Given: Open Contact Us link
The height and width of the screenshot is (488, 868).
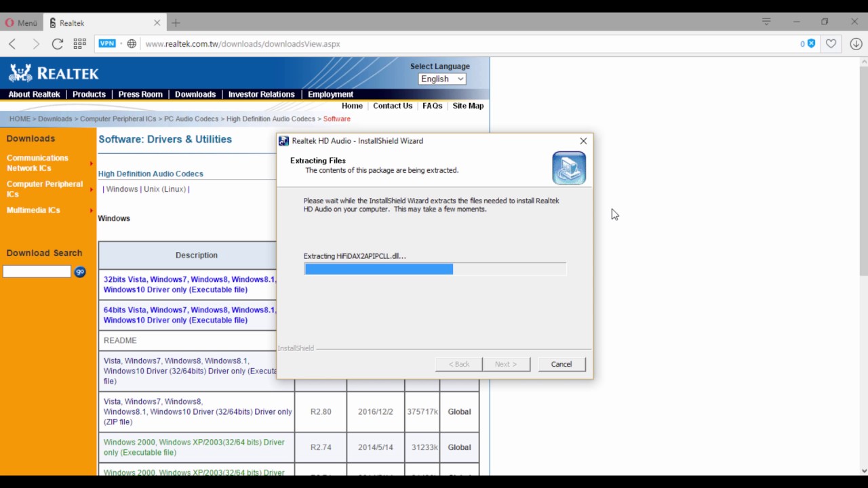Looking at the screenshot, I should pyautogui.click(x=393, y=106).
